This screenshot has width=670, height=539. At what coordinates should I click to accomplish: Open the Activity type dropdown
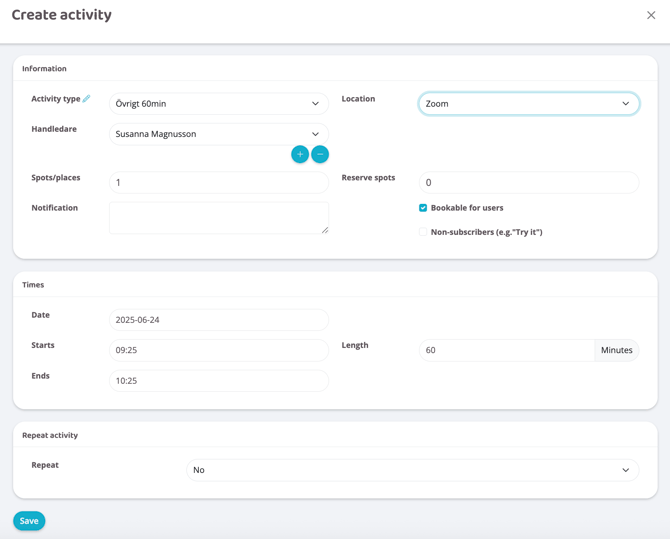tap(219, 104)
